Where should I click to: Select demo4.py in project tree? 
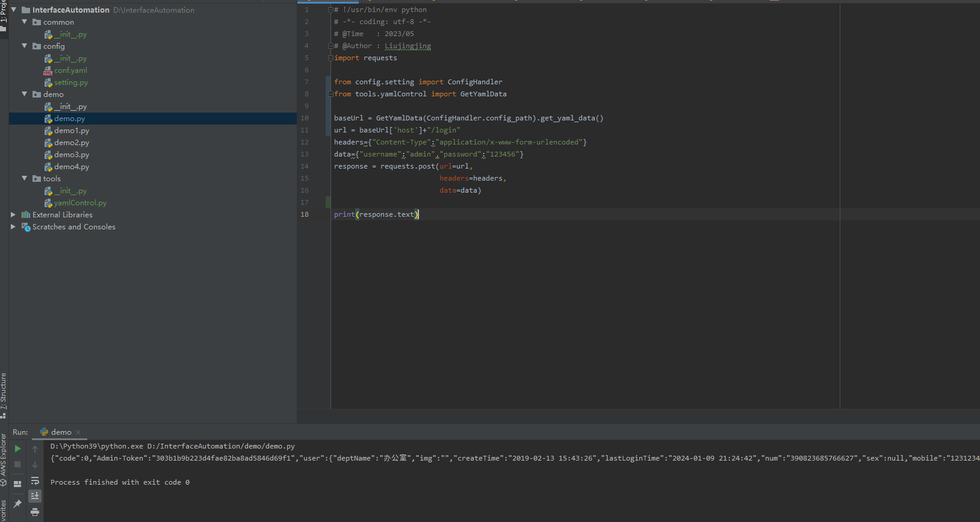pyautogui.click(x=72, y=167)
